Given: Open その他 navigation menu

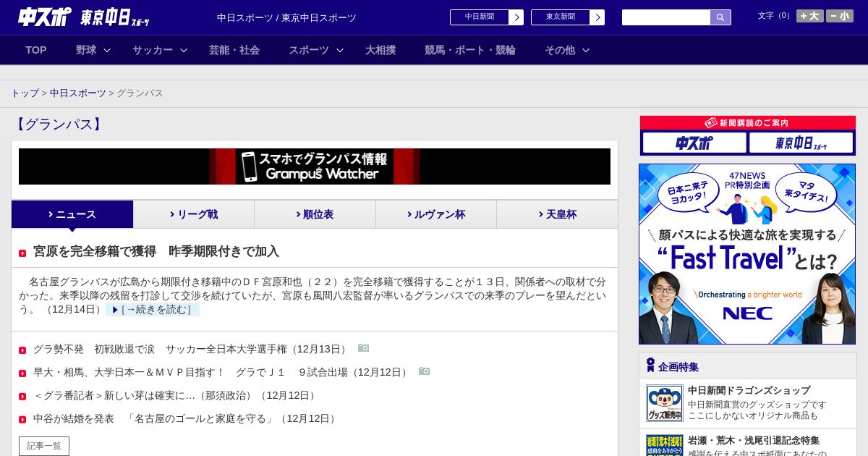Looking at the screenshot, I should (560, 50).
